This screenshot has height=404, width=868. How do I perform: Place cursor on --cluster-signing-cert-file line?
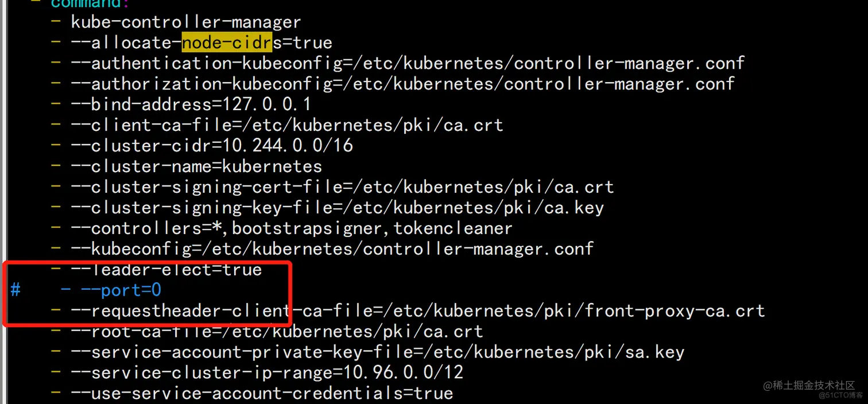click(x=342, y=187)
